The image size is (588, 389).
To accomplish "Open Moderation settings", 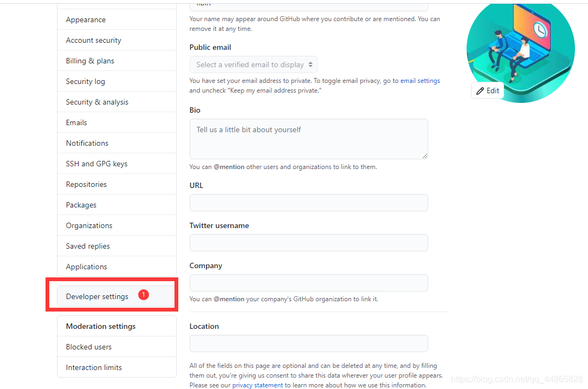I will pyautogui.click(x=100, y=326).
